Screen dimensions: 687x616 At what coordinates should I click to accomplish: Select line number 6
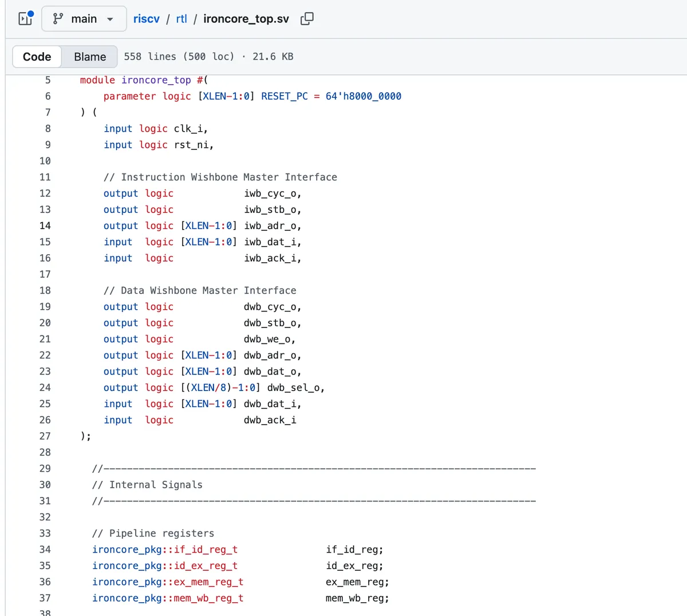[48, 96]
